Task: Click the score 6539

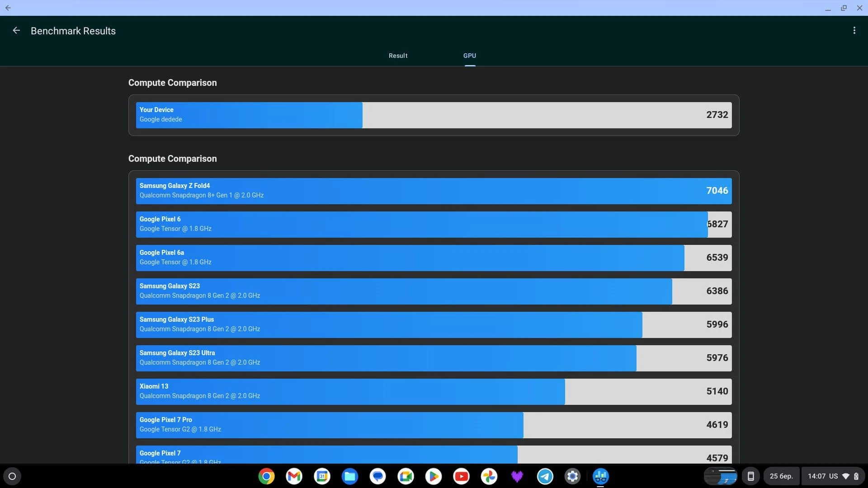Action: [x=717, y=258]
